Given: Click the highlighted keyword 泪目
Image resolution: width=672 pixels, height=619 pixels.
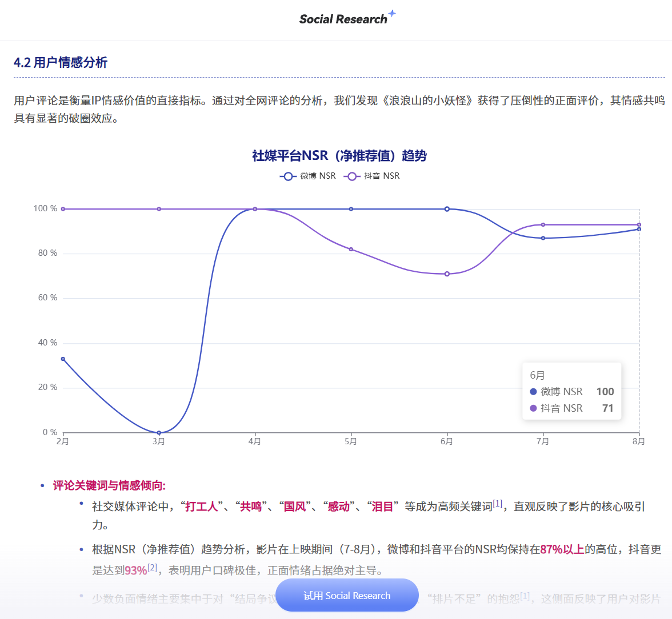Looking at the screenshot, I should coord(383,507).
